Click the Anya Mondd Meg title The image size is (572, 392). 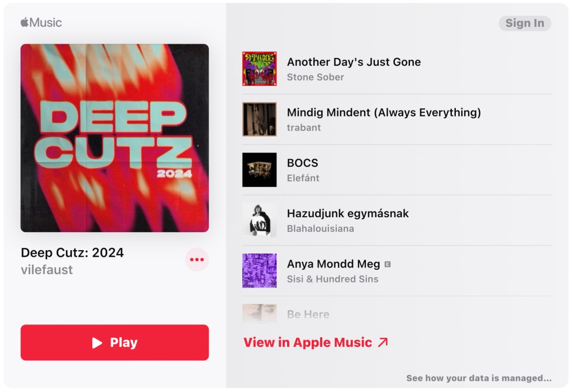click(x=333, y=264)
